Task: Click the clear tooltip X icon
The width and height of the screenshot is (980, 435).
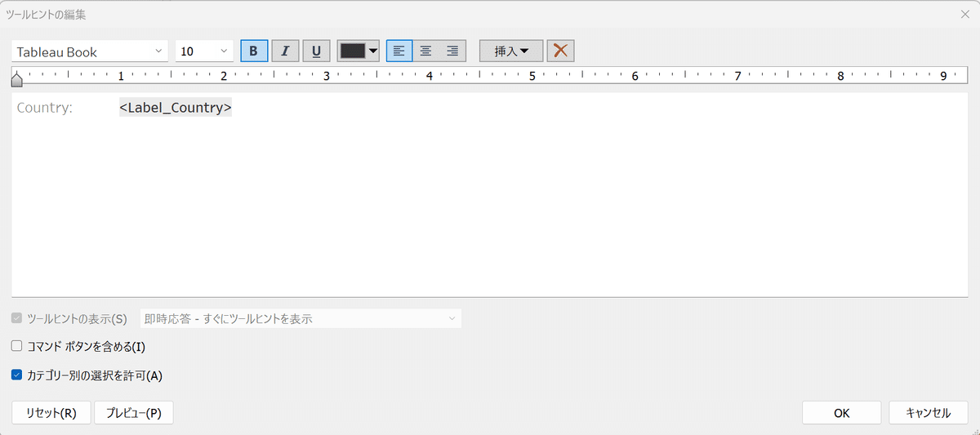Action: click(560, 51)
